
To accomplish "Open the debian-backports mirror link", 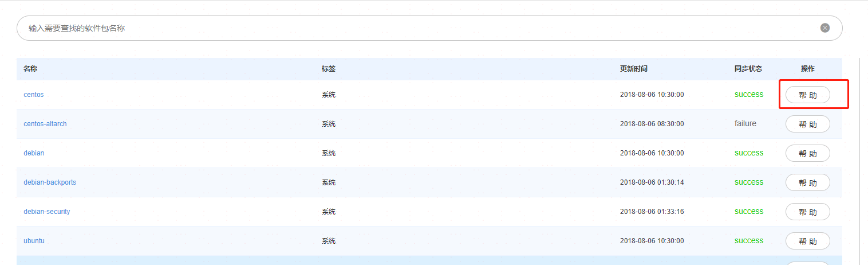I will click(x=50, y=182).
